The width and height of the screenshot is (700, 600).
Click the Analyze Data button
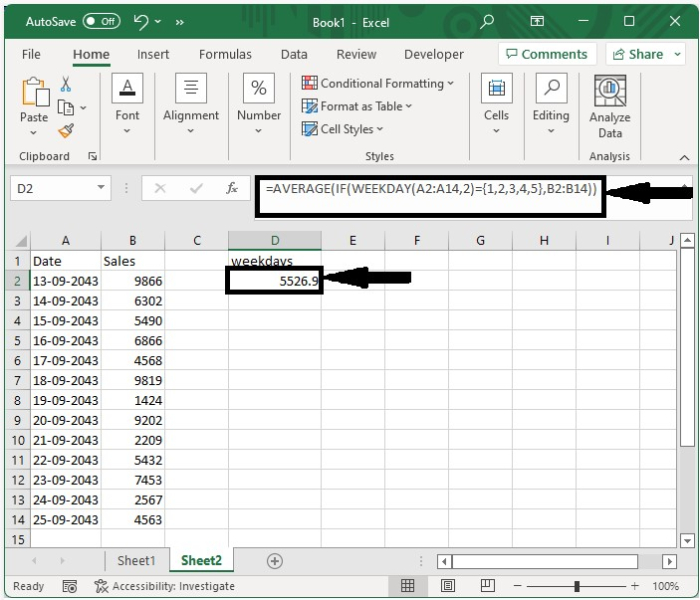click(610, 107)
